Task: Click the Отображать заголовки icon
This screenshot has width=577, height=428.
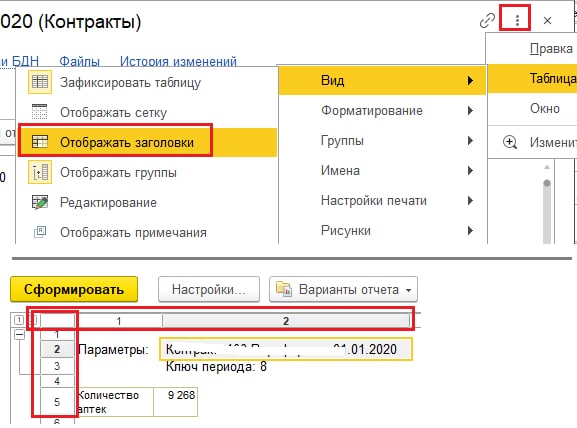Action: (40, 142)
